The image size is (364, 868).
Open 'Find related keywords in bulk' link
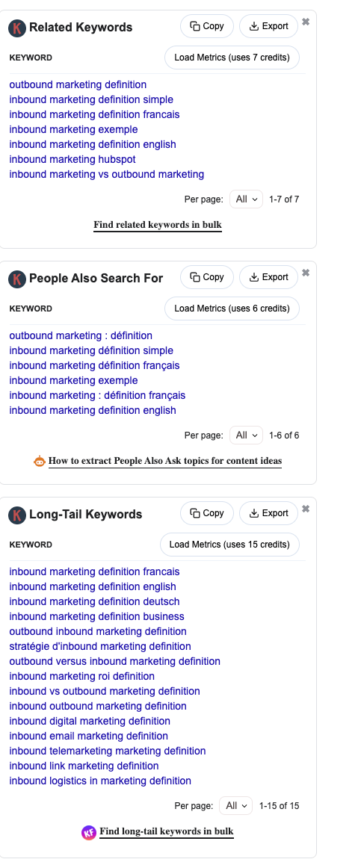(x=158, y=225)
